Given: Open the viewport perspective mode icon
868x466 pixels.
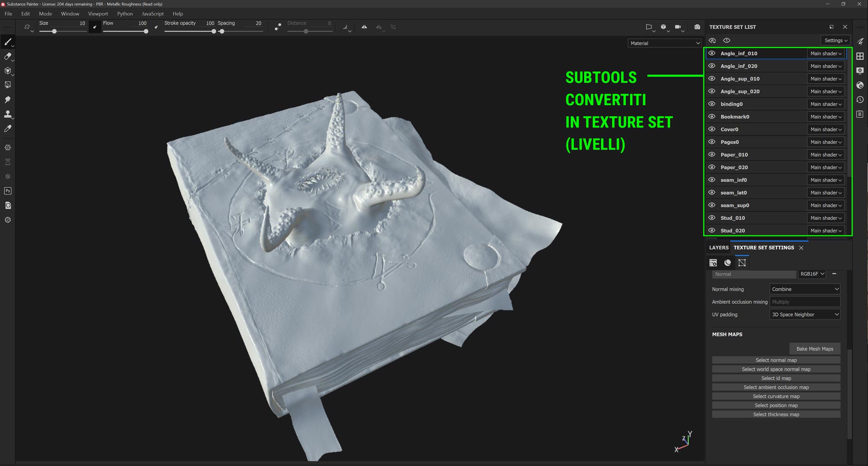Looking at the screenshot, I should 649,27.
